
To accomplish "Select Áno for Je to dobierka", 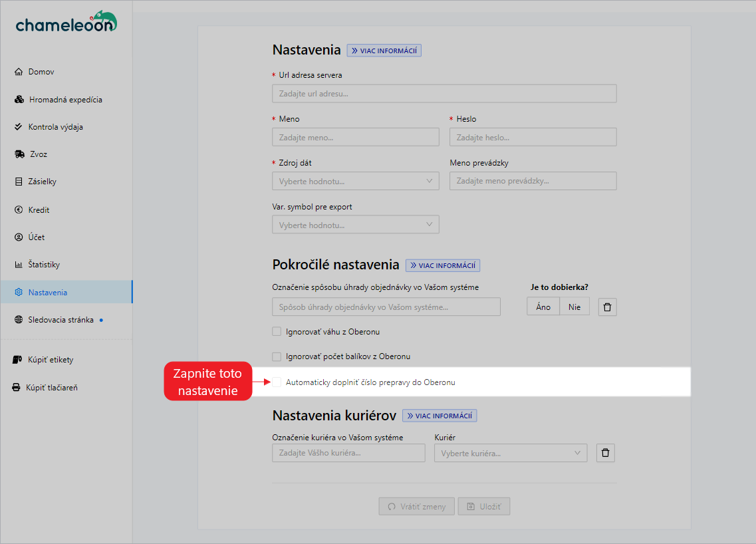I will pos(543,307).
